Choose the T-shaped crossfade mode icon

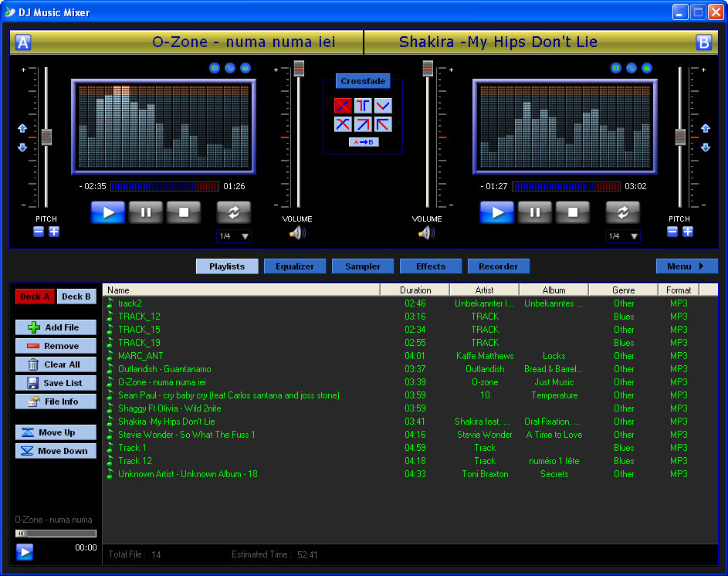point(363,106)
